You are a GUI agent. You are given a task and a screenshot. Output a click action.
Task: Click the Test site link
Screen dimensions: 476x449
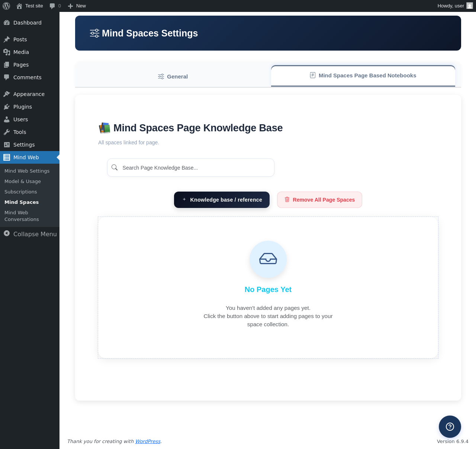pyautogui.click(x=30, y=6)
